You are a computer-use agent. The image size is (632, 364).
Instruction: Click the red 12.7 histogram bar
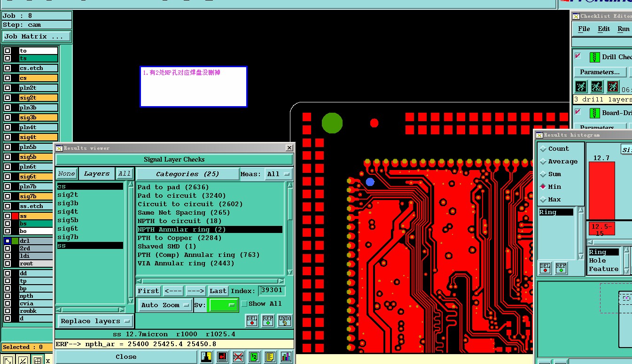[601, 190]
